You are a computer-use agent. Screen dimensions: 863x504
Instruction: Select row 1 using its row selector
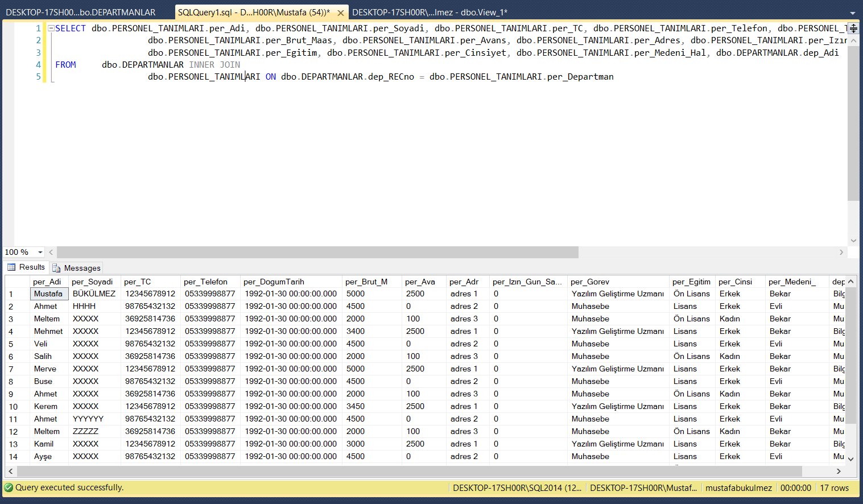13,294
